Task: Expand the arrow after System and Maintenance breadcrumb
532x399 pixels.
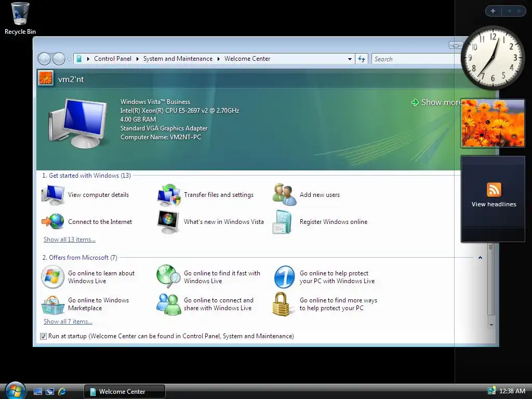Action: 219,59
